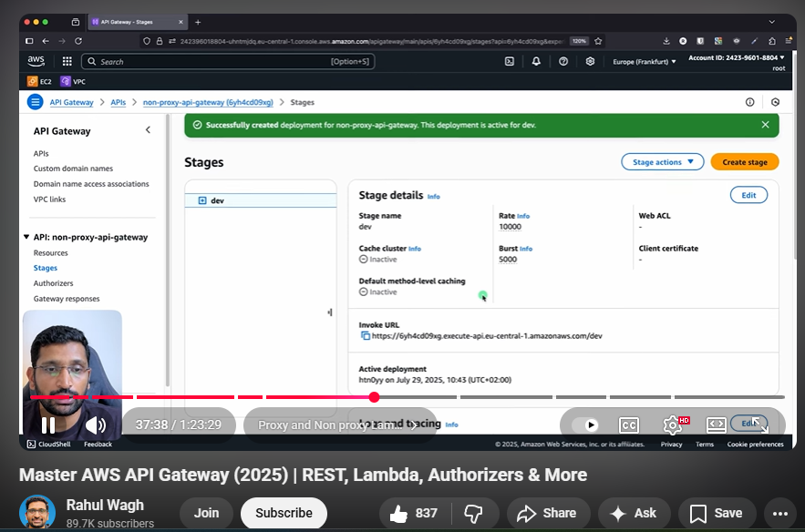Viewport: 805px width, 532px height.
Task: Click the Rate Info link
Action: pyautogui.click(x=523, y=216)
